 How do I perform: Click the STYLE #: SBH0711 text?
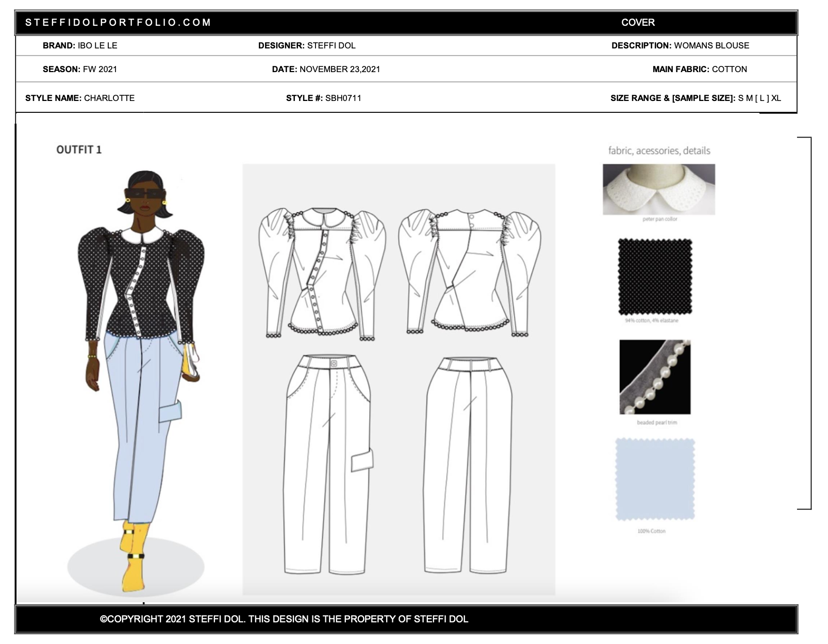[324, 98]
